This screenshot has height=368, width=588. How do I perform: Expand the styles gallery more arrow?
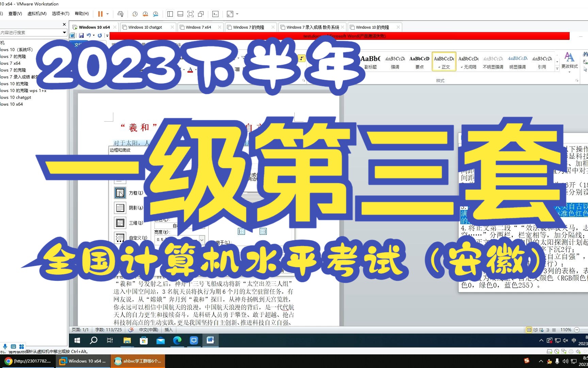click(557, 69)
